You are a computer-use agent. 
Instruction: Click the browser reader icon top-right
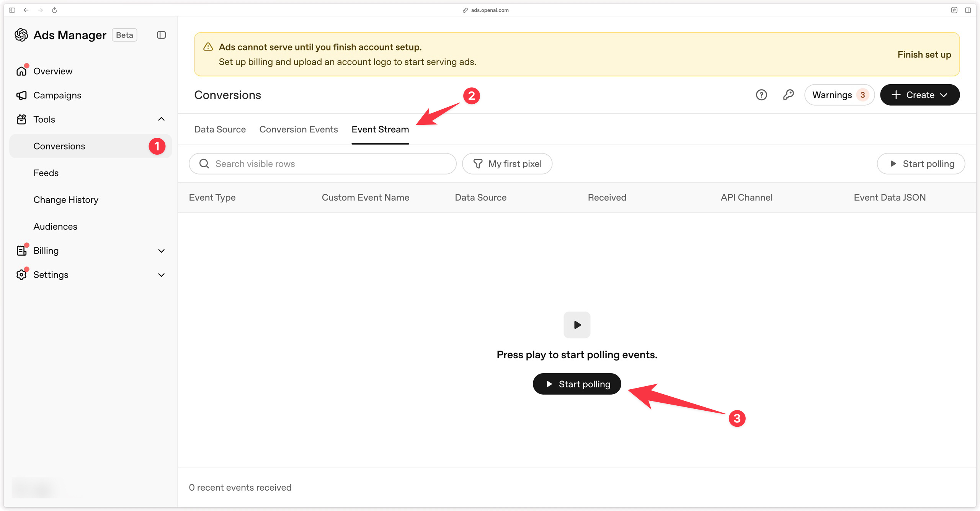pyautogui.click(x=954, y=10)
